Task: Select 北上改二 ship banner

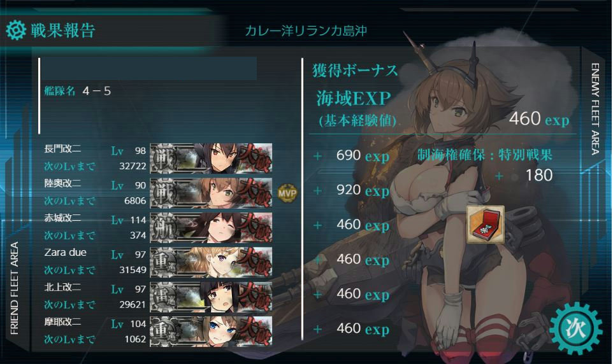Action: point(211,297)
